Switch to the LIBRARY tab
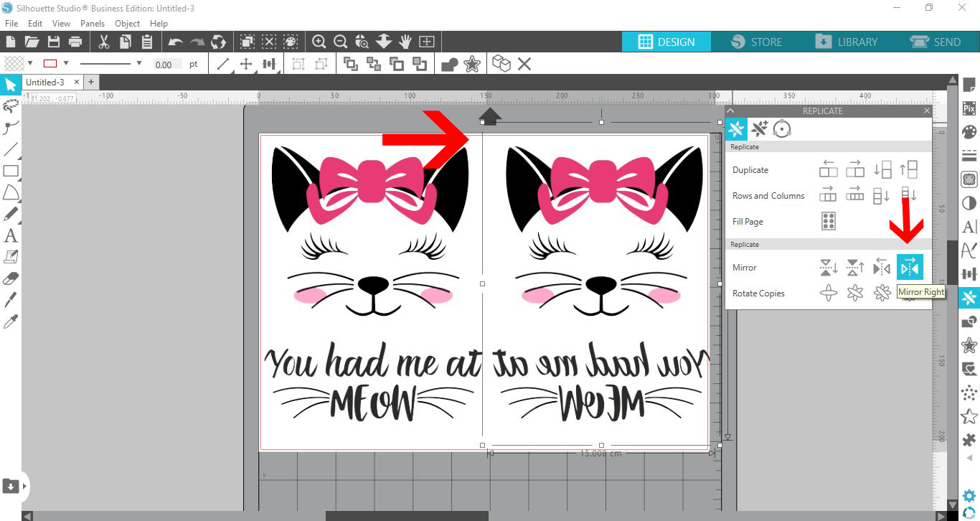Screen dimensions: 980x521 (846, 42)
